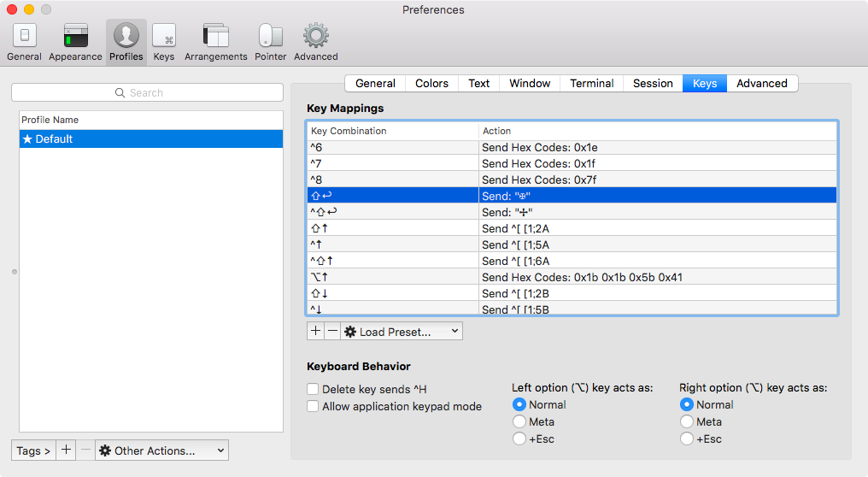Open the Appearance preferences icon
The height and width of the screenshot is (477, 868).
coord(76,36)
